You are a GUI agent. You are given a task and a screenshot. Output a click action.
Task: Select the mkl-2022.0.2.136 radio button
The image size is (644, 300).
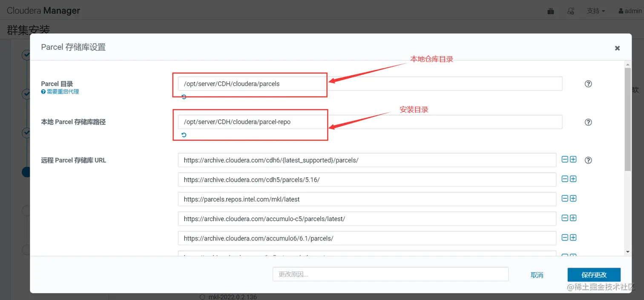202,297
